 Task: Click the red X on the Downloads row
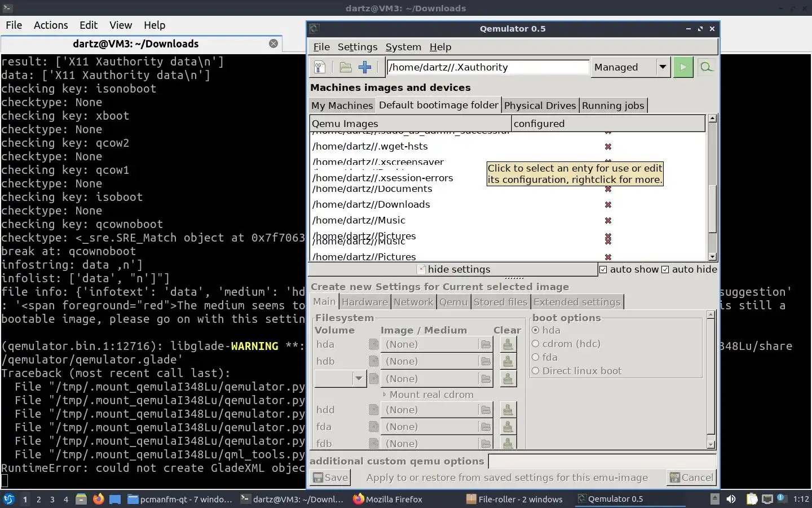(x=608, y=205)
